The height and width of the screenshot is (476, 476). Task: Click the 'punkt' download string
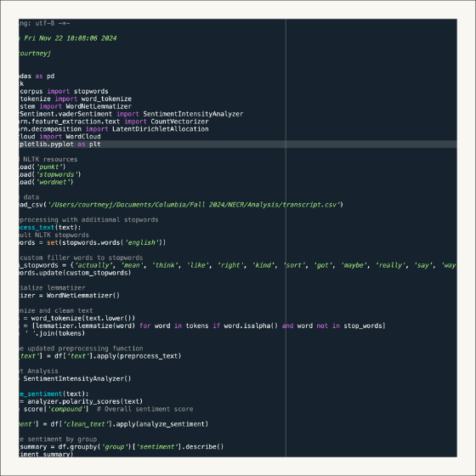[x=49, y=167]
